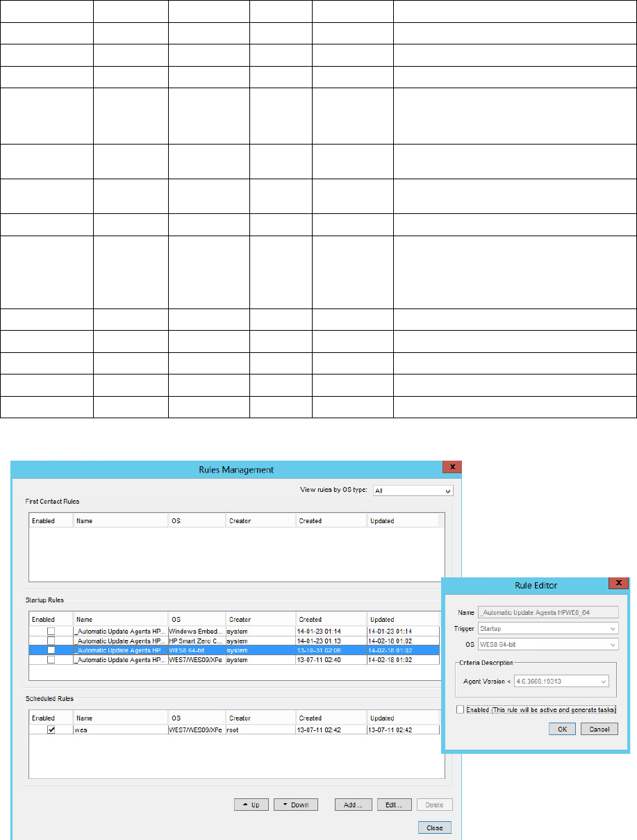Image resolution: width=637 pixels, height=840 pixels.
Task: Tick Enabled checkbox for highlighted WES8 64-bit rule
Action: tap(51, 650)
